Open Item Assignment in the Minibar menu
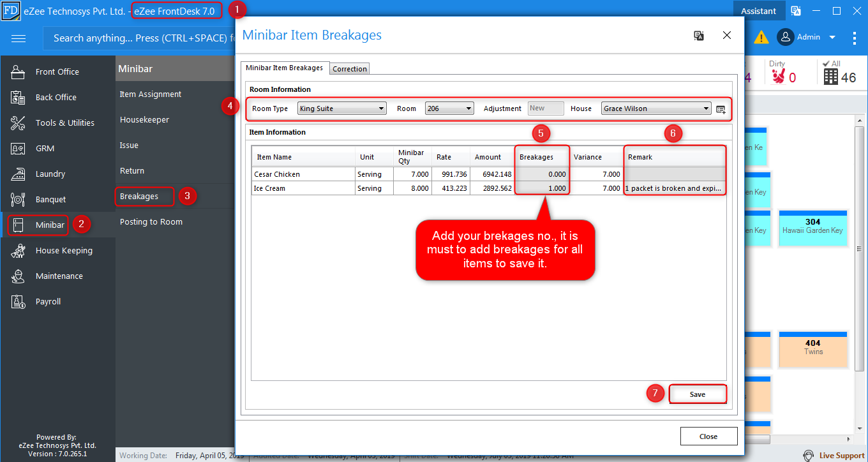Image resolution: width=868 pixels, height=462 pixels. [x=151, y=94]
